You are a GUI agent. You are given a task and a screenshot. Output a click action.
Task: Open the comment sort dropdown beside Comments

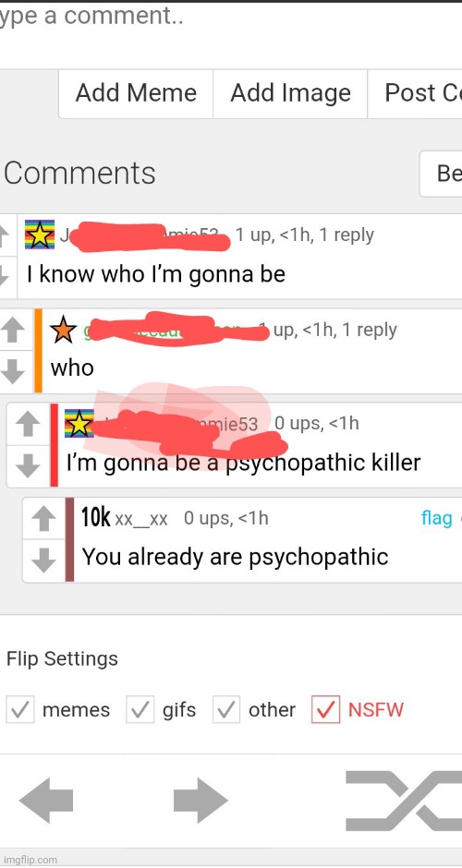[x=441, y=174]
